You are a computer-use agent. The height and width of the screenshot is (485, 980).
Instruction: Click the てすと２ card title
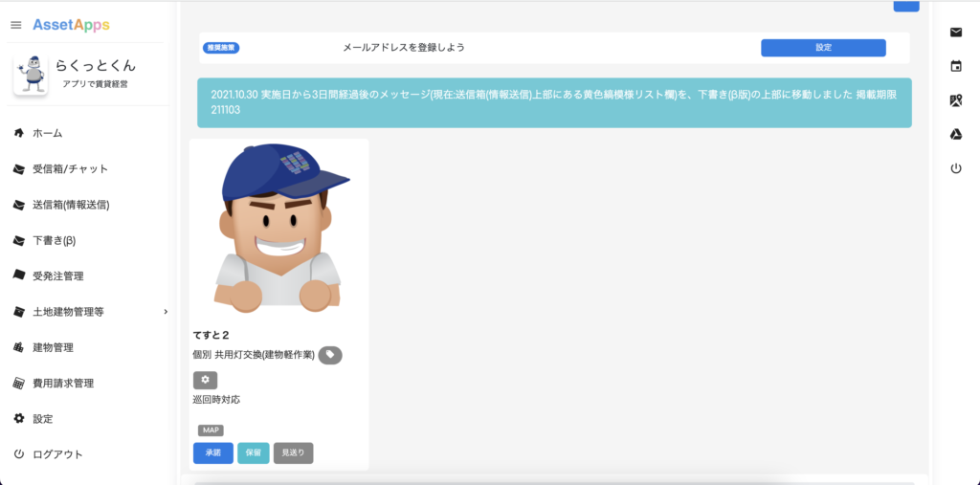click(x=212, y=335)
